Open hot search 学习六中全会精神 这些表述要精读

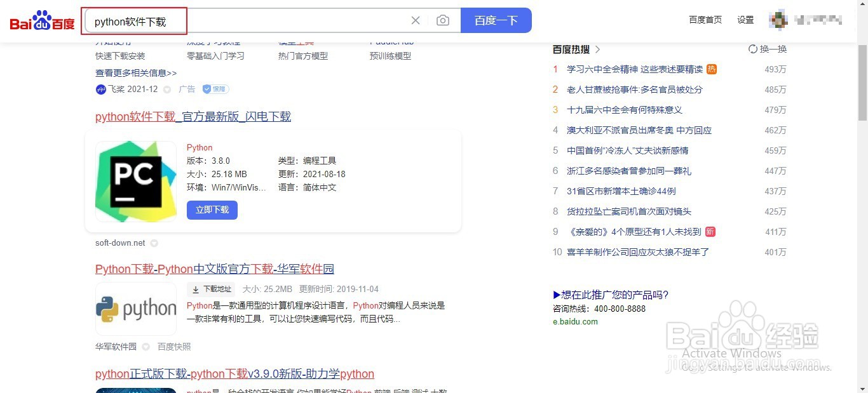coord(635,69)
